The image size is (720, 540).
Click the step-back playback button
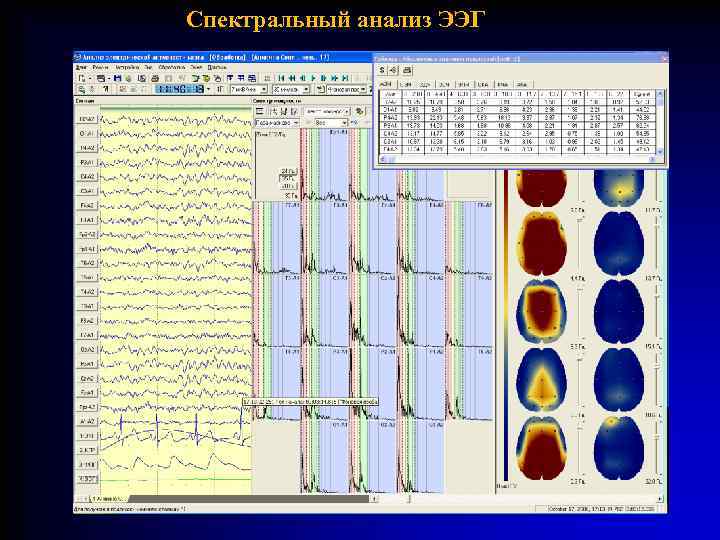[x=303, y=79]
